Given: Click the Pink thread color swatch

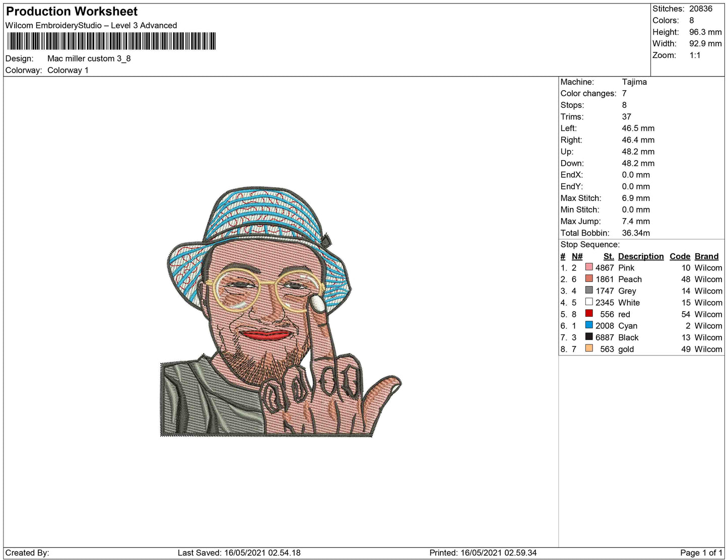Looking at the screenshot, I should pos(589,267).
